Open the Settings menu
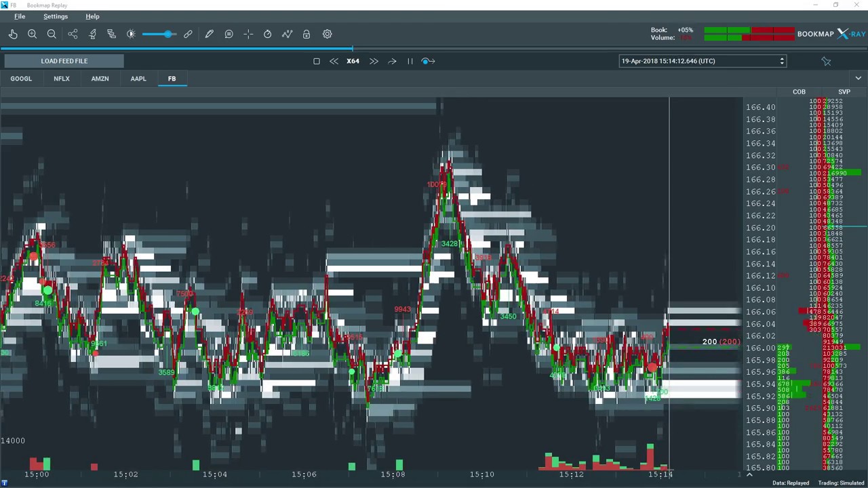This screenshot has height=488, width=868. pyautogui.click(x=56, y=16)
